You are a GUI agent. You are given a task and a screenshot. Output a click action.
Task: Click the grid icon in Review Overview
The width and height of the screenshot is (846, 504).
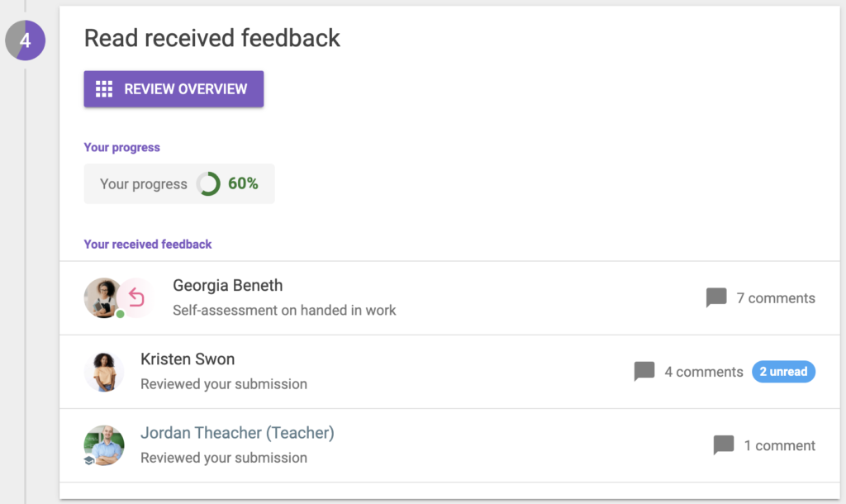104,89
